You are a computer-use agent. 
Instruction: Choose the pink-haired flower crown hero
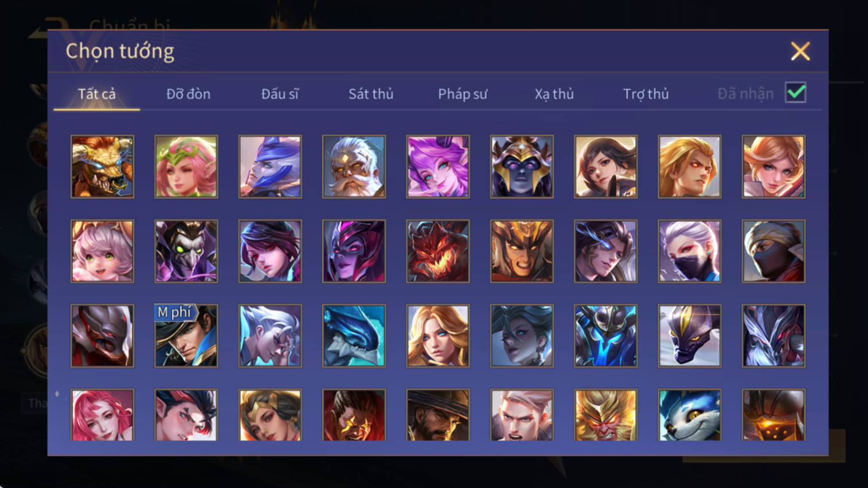(x=186, y=167)
